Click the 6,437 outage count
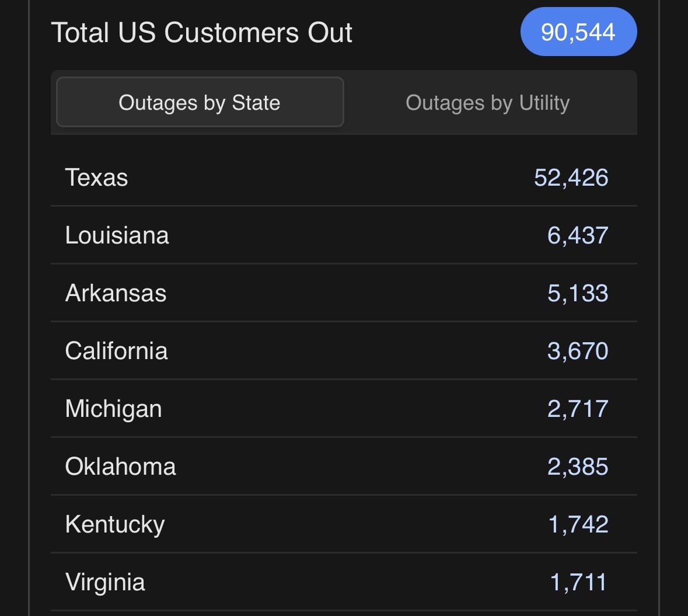This screenshot has height=616, width=688. click(x=577, y=235)
